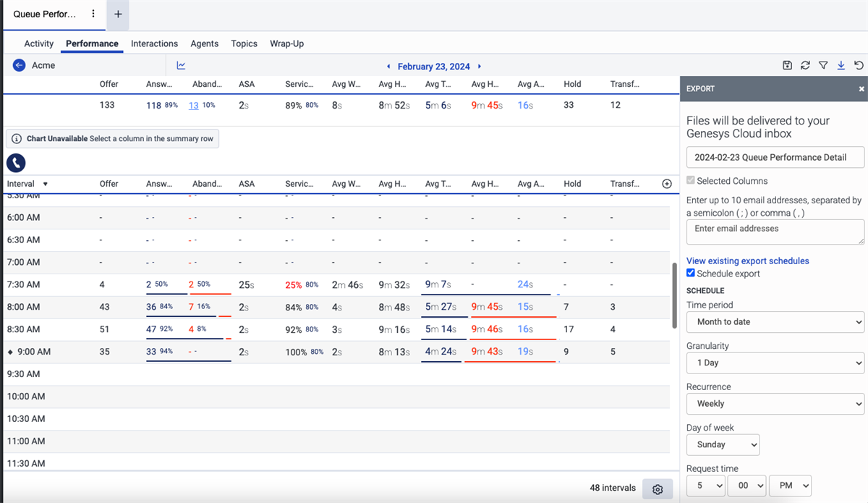Add a new workspace tab
The height and width of the screenshot is (503, 868).
click(x=118, y=14)
